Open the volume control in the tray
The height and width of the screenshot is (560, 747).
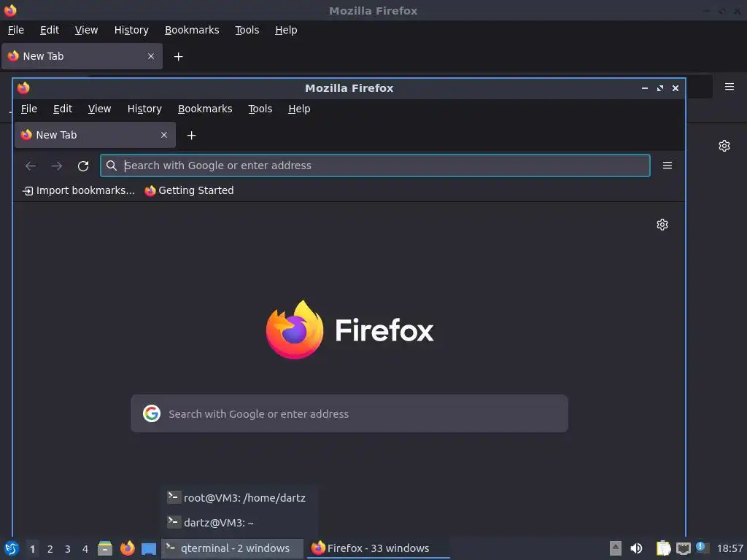click(636, 548)
